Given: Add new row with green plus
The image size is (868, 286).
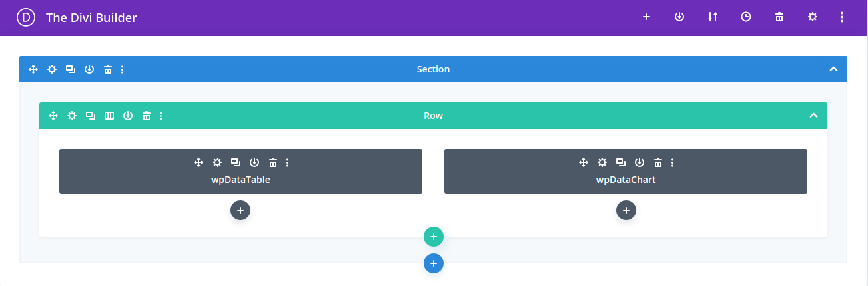Looking at the screenshot, I should 434,237.
